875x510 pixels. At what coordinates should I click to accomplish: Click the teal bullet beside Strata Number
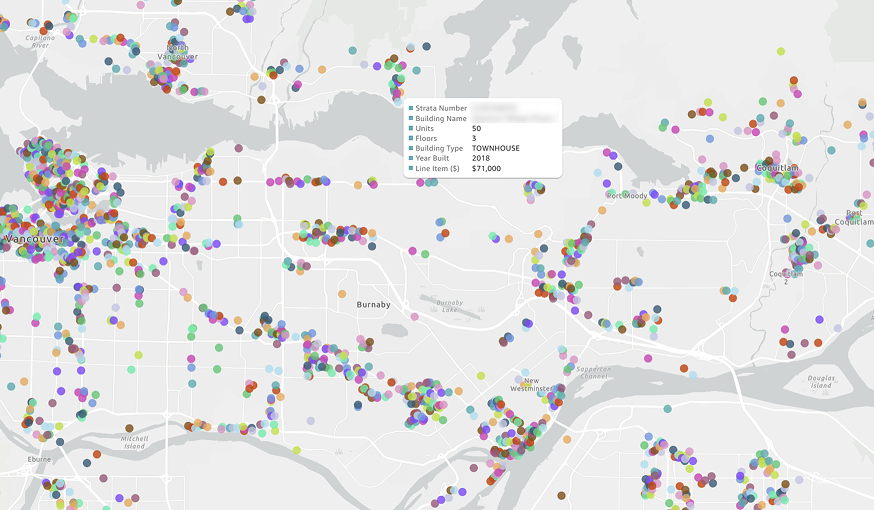[412, 107]
